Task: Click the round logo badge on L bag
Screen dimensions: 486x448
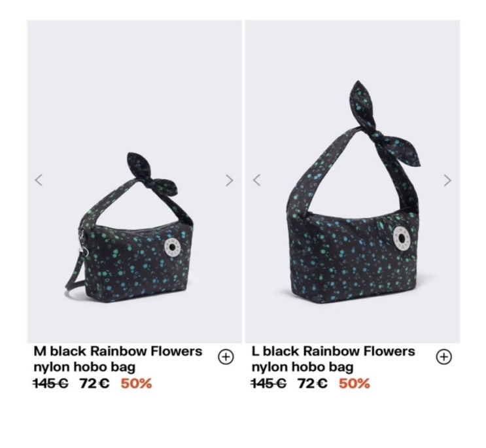Action: 402,238
